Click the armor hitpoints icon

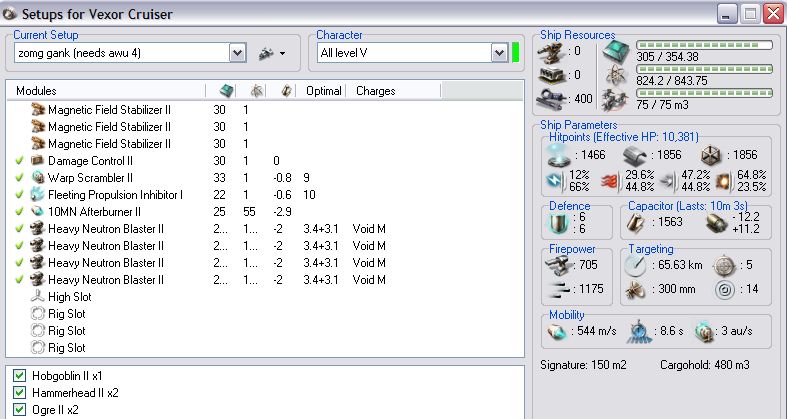(x=634, y=156)
